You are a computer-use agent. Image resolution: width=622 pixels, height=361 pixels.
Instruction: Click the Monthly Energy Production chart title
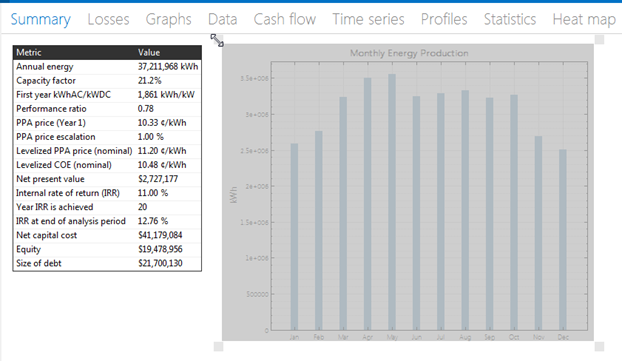click(409, 53)
